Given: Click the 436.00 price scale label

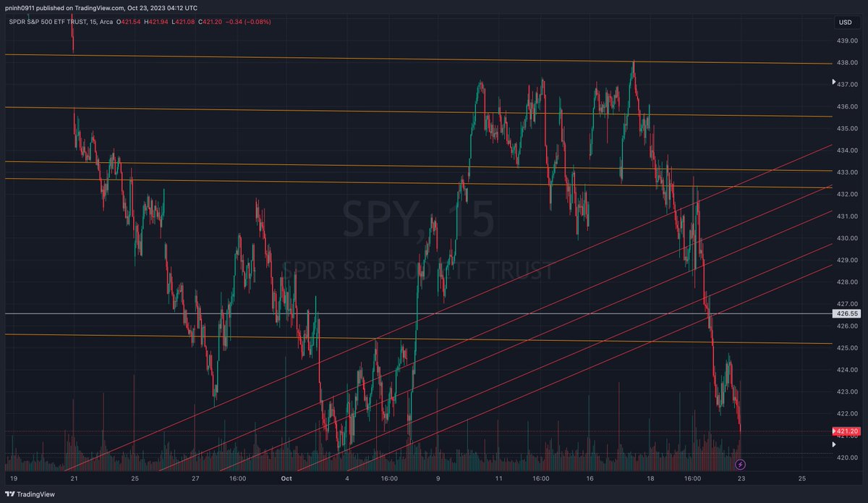Looking at the screenshot, I should click(x=848, y=106).
